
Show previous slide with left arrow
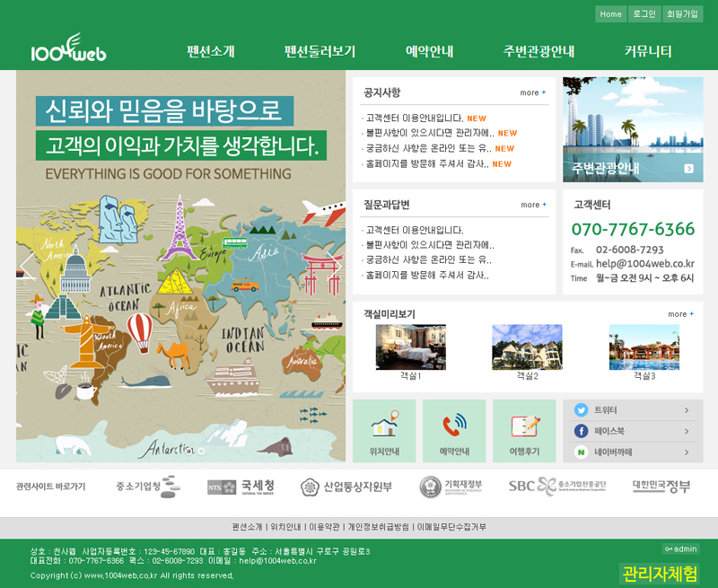[x=27, y=265]
